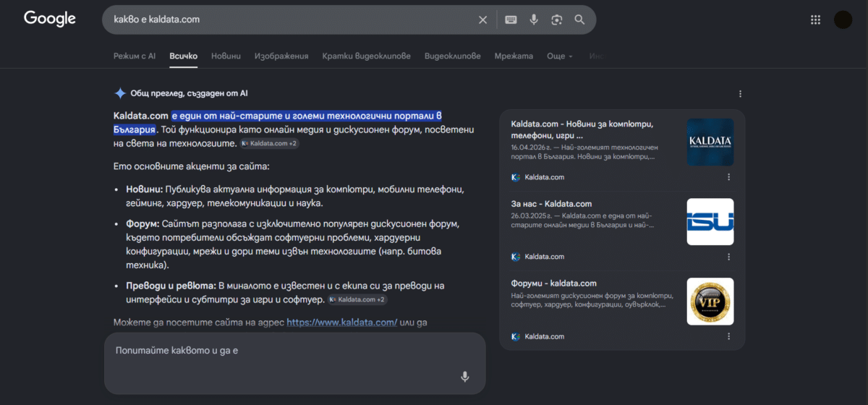The width and height of the screenshot is (868, 405).
Task: Open 'Kaldata.com +2' chip after 'Преводи и ревюта'
Action: pyautogui.click(x=357, y=299)
